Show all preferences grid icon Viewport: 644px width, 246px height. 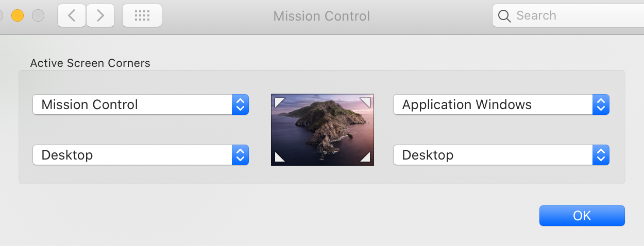coord(142,16)
